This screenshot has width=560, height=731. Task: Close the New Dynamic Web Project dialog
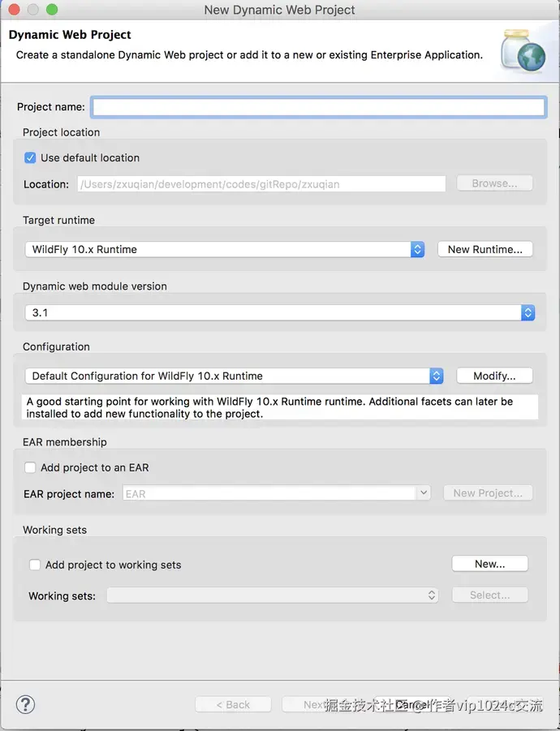15,10
